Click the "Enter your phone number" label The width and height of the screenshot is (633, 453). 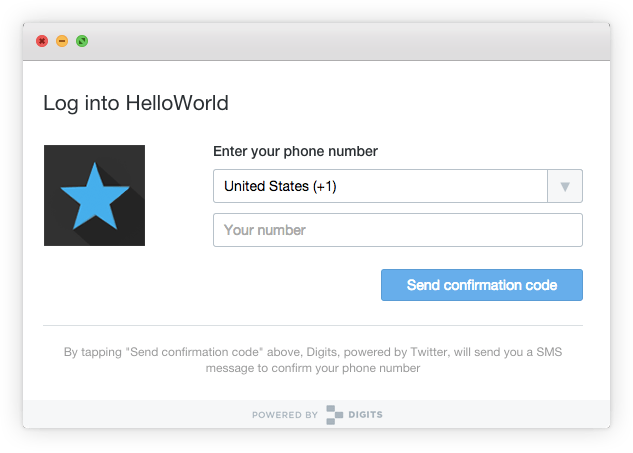tap(295, 152)
